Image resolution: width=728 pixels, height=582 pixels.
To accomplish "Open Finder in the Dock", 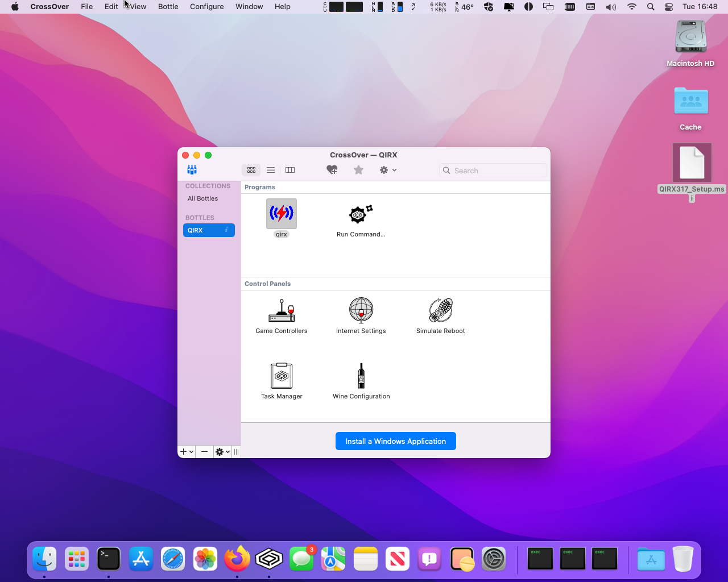I will click(x=44, y=559).
